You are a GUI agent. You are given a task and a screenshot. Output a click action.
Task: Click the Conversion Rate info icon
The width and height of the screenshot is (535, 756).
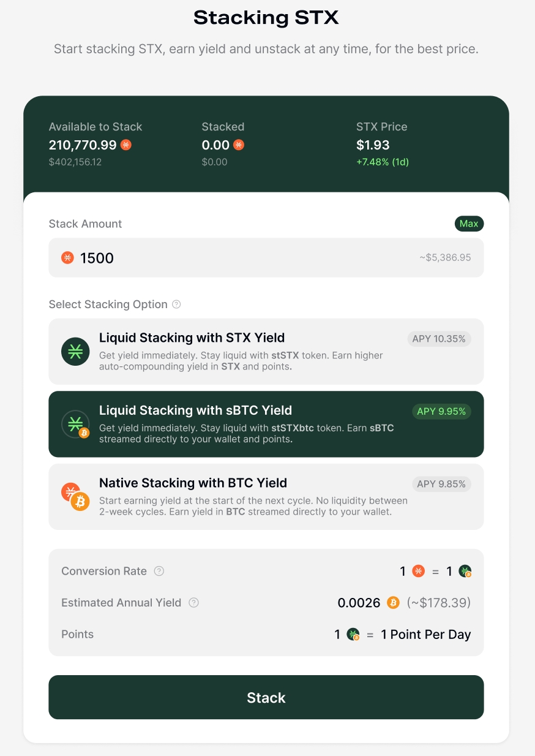click(159, 571)
